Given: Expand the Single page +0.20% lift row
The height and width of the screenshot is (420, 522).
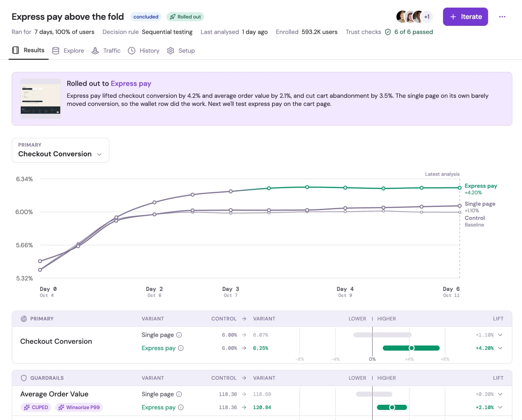Looking at the screenshot, I should click(x=500, y=394).
